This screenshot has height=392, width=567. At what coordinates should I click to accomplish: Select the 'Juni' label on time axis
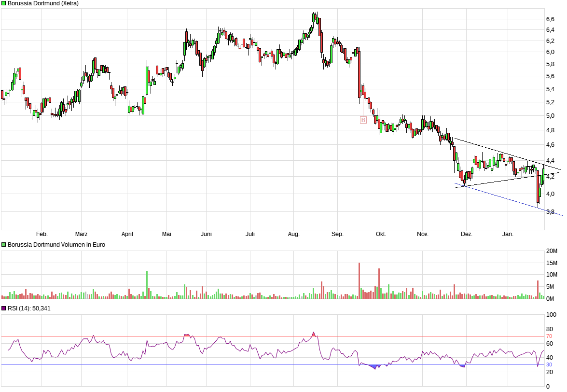206,234
